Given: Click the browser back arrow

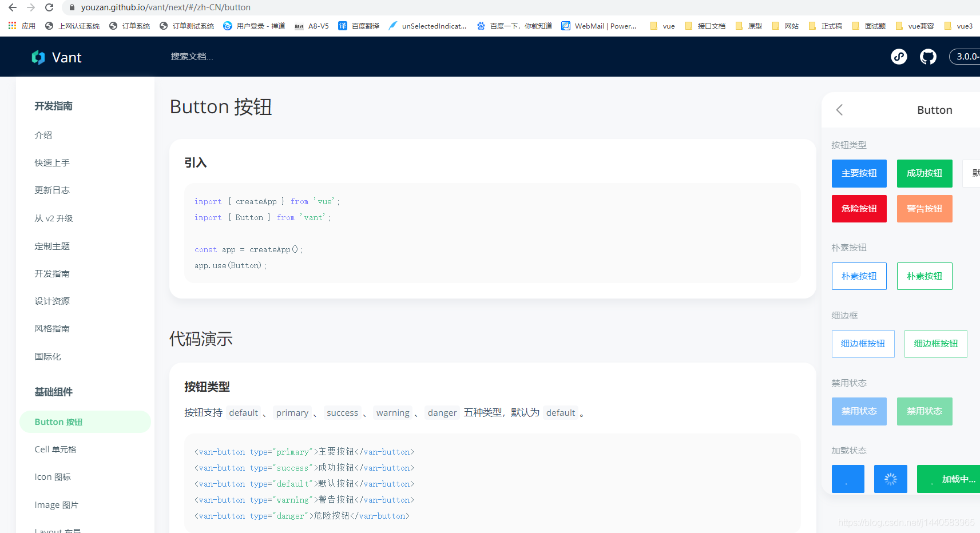Looking at the screenshot, I should [11, 7].
